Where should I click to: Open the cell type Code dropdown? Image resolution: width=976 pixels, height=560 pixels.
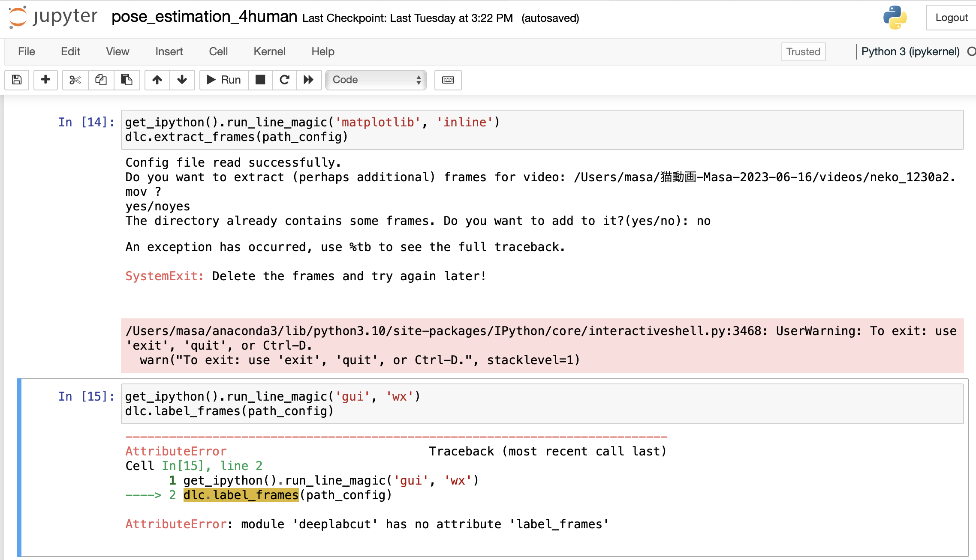coord(376,80)
